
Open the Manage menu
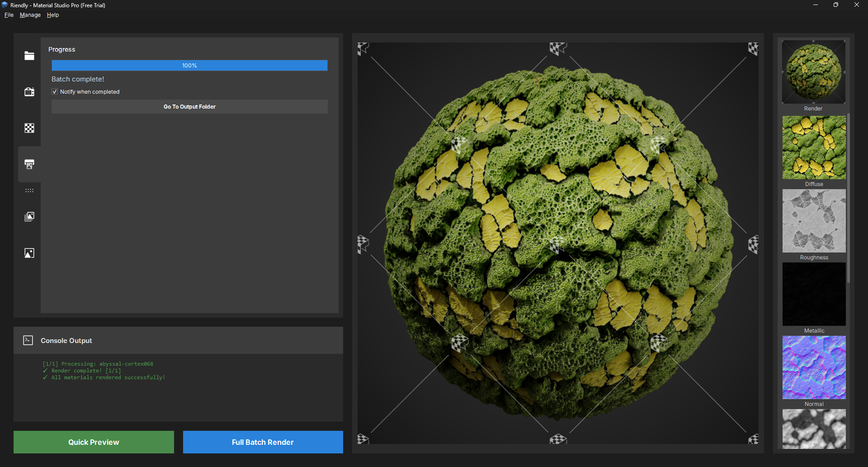[x=30, y=15]
